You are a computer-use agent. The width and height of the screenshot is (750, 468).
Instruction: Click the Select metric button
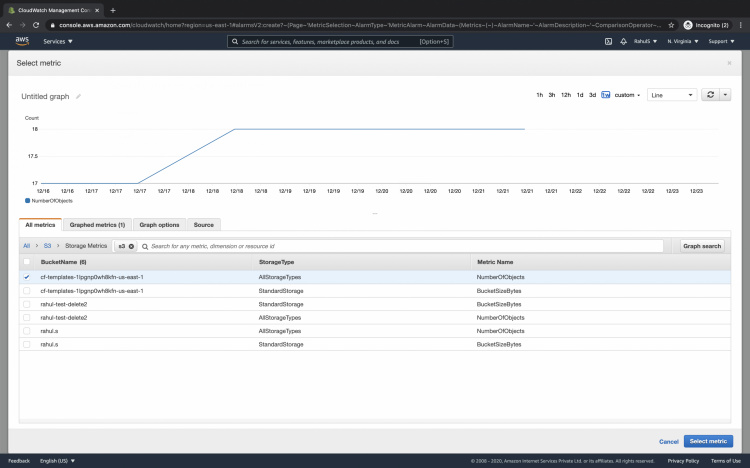pyautogui.click(x=708, y=441)
